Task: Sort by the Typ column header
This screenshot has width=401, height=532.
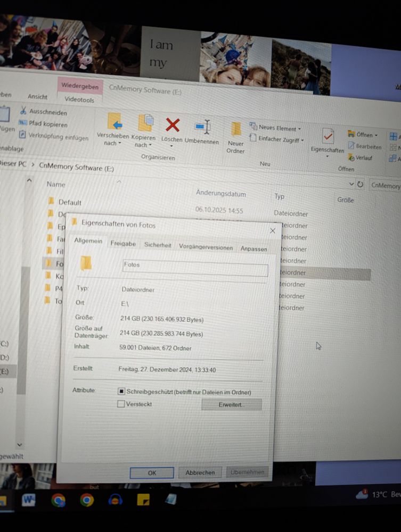Action: tap(279, 196)
